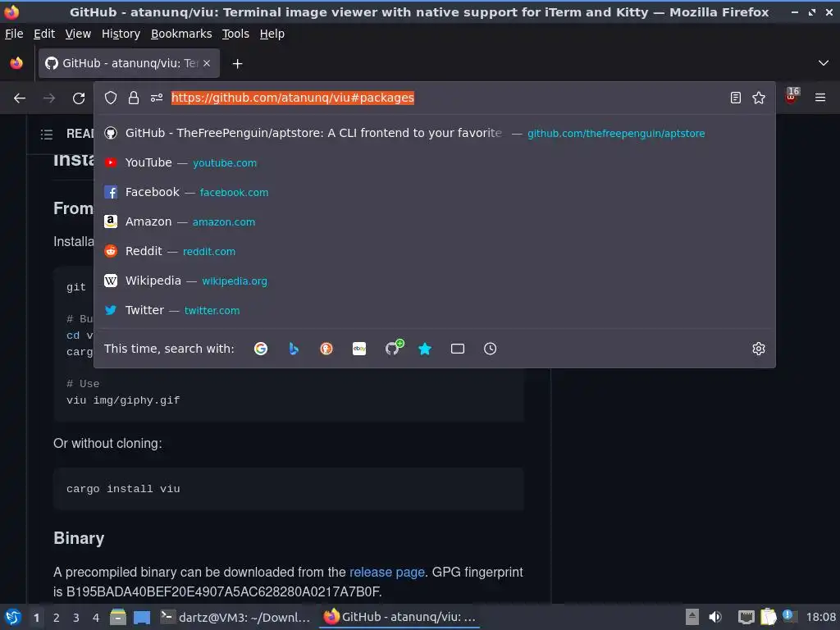The width and height of the screenshot is (840, 630).
Task: Choose Facebook suggestion in dropdown
Action: (435, 192)
